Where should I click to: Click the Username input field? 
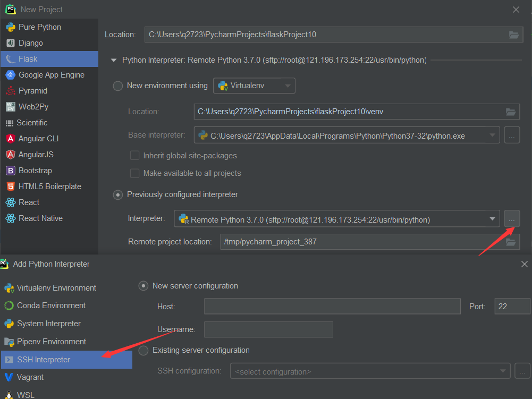pos(269,329)
